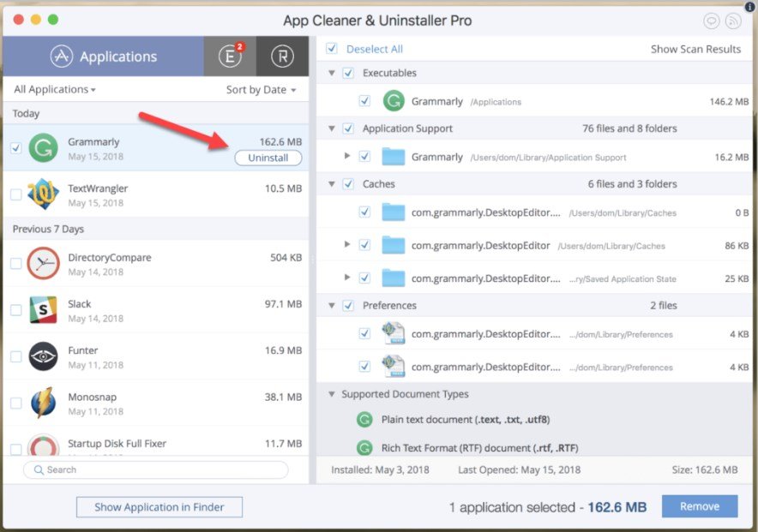Collapse the Executables section
Viewport: 758px width, 532px height.
(x=332, y=74)
